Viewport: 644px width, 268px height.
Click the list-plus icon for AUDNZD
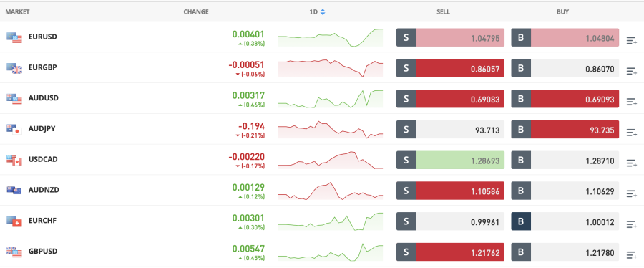point(631,193)
